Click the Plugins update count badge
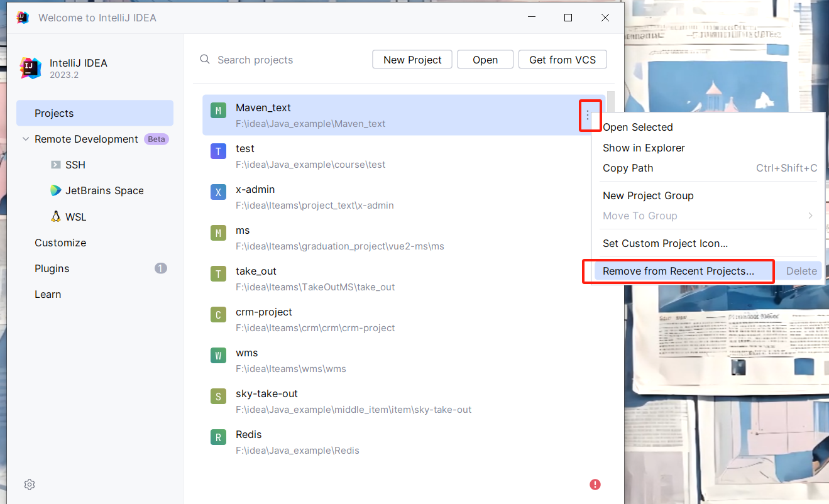 (161, 268)
